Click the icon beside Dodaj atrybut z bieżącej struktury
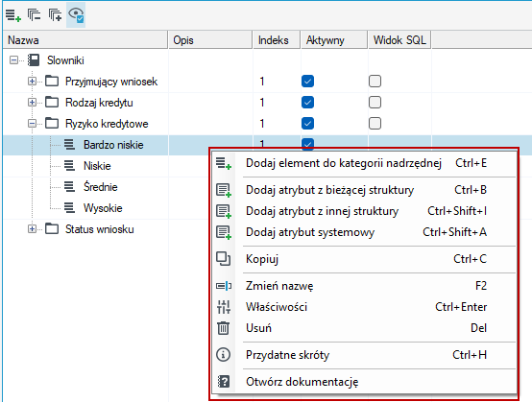The width and height of the screenshot is (532, 402). [x=224, y=190]
